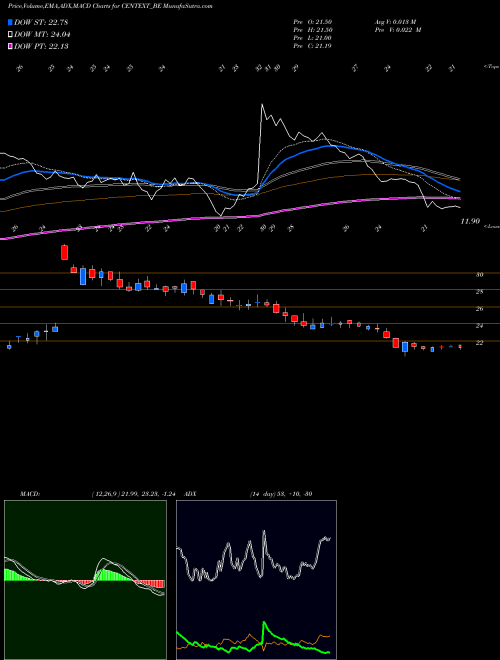Click the 'Pre O: 21.50' value
The width and height of the screenshot is (500, 660).
(x=313, y=22)
